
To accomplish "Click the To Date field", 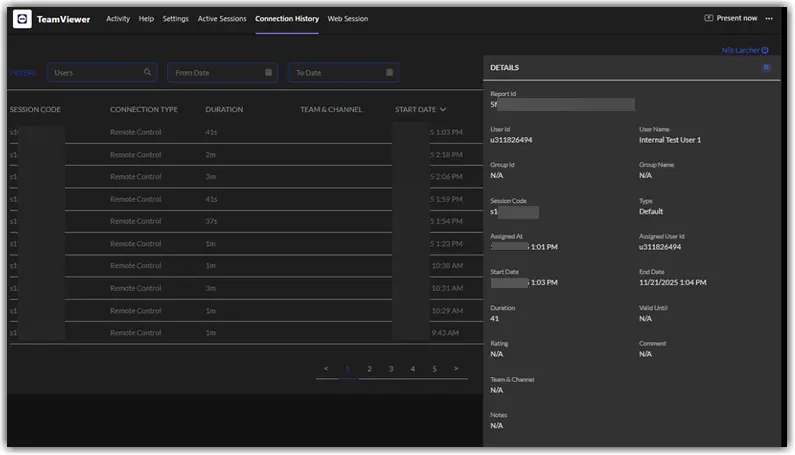I will pos(344,73).
